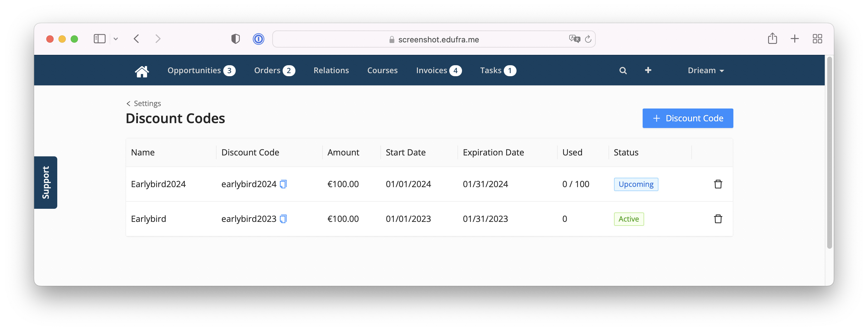The image size is (868, 331).
Task: Click the Upcoming status badge
Action: tap(636, 184)
